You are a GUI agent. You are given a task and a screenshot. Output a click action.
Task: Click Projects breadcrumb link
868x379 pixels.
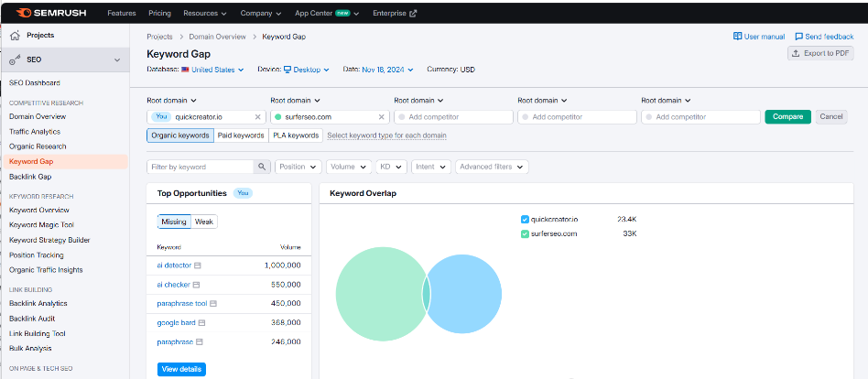tap(160, 37)
